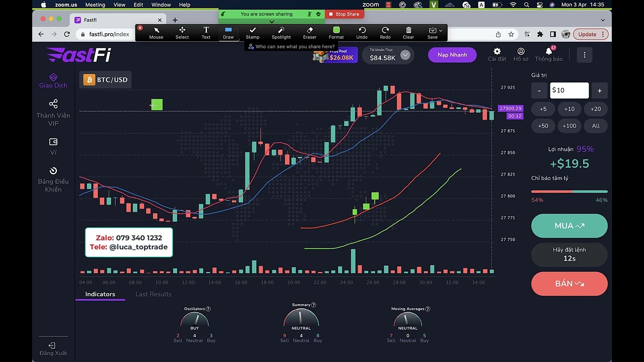The image size is (644, 362).
Task: Decrease trade amount with minus button
Action: 539,90
